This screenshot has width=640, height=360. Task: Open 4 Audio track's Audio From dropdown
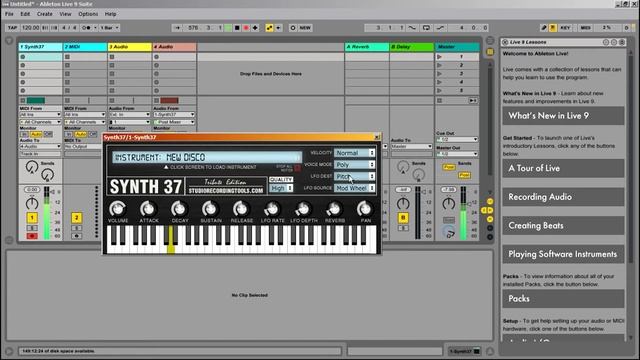tap(174, 115)
